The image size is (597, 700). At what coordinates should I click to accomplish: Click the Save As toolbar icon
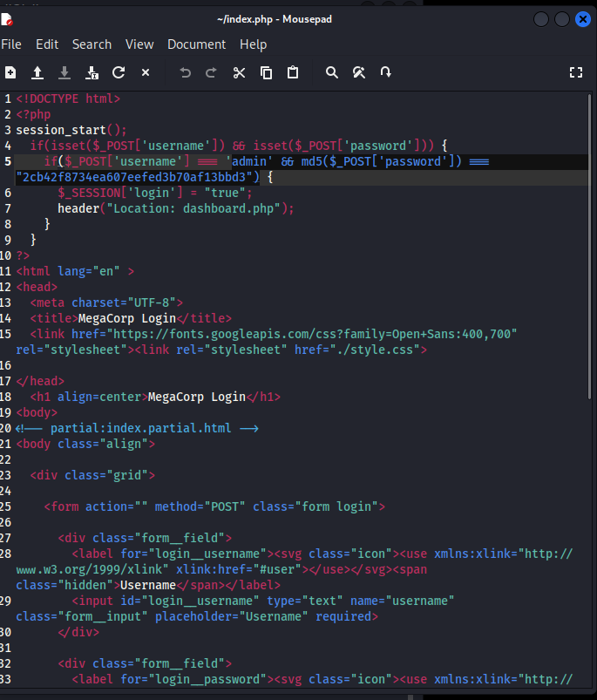point(92,72)
